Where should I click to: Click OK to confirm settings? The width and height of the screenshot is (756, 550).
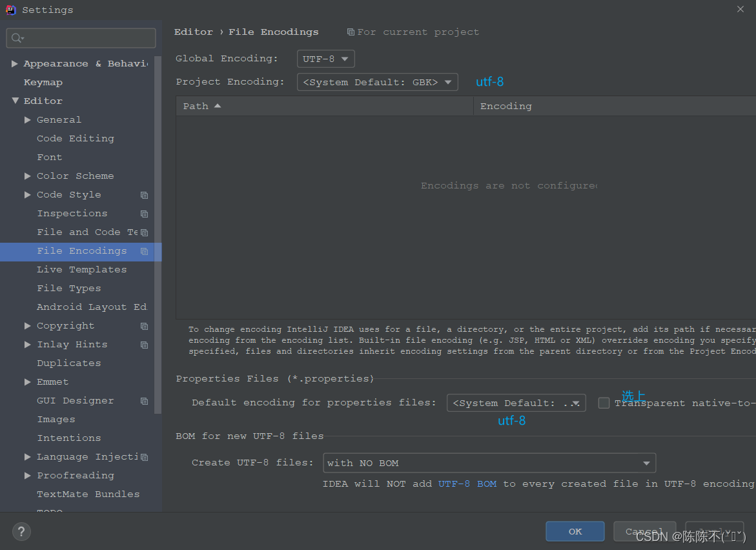click(x=575, y=531)
